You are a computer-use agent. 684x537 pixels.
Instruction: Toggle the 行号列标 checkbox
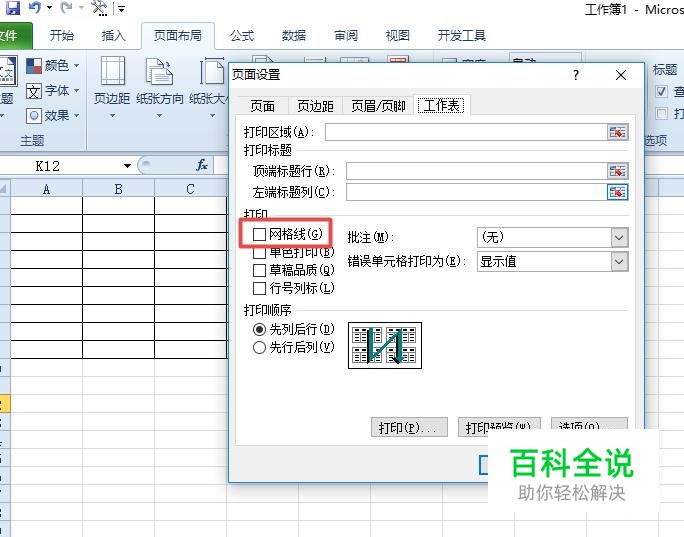tap(259, 288)
